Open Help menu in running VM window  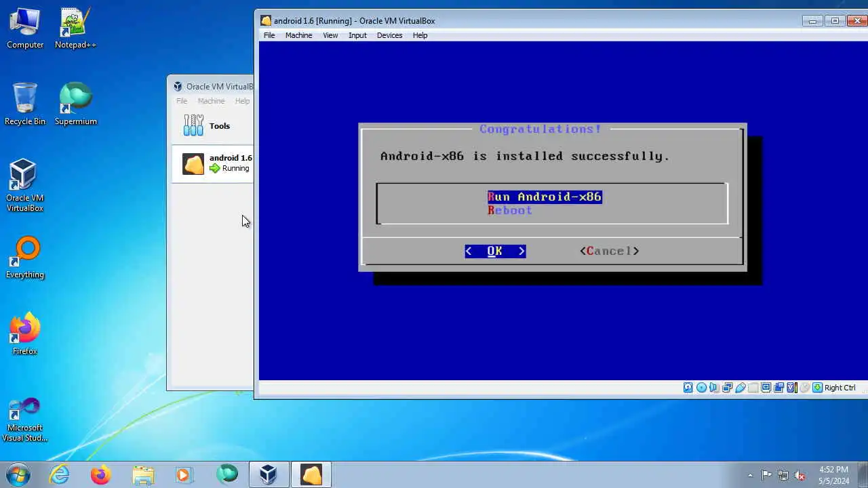coord(420,35)
